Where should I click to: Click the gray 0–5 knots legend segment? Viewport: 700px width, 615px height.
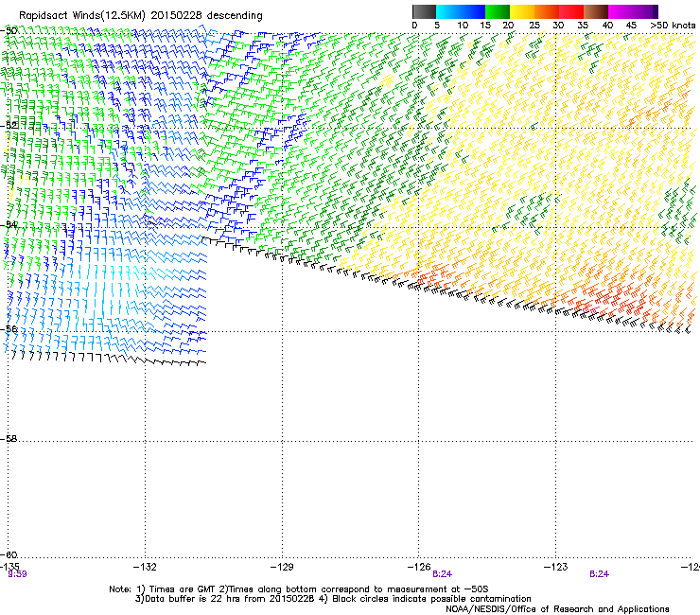tap(424, 11)
